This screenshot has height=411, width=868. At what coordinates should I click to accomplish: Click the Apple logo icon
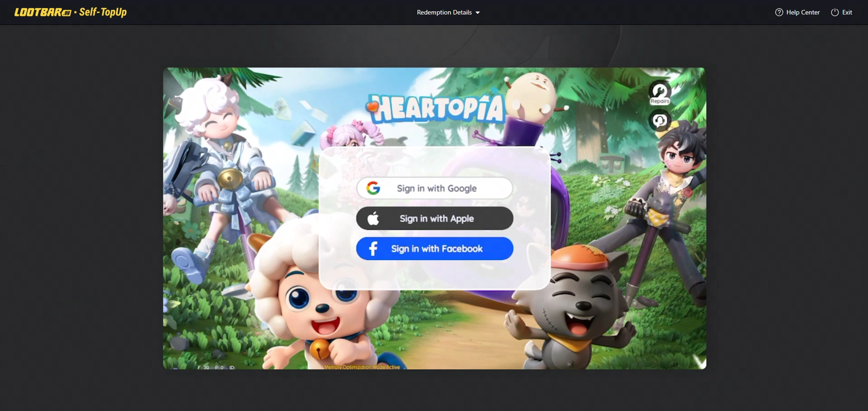pos(373,219)
